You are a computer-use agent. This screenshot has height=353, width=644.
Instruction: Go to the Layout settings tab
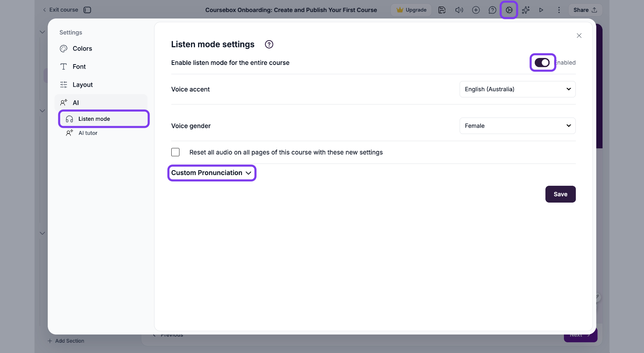click(101, 85)
